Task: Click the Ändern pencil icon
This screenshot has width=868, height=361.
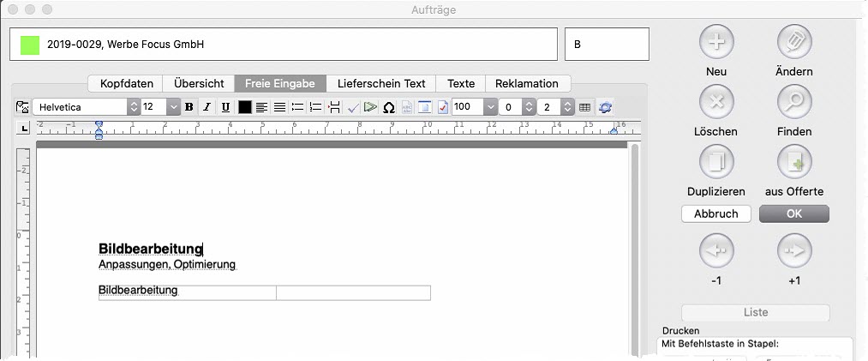Action: point(794,42)
